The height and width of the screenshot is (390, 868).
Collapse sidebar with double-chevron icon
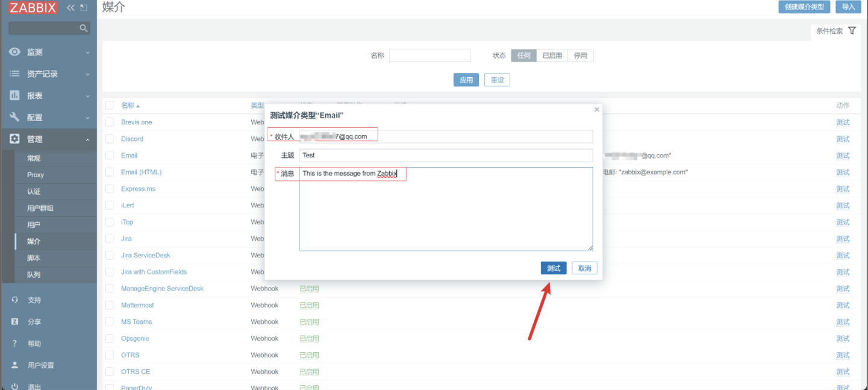pyautogui.click(x=70, y=8)
